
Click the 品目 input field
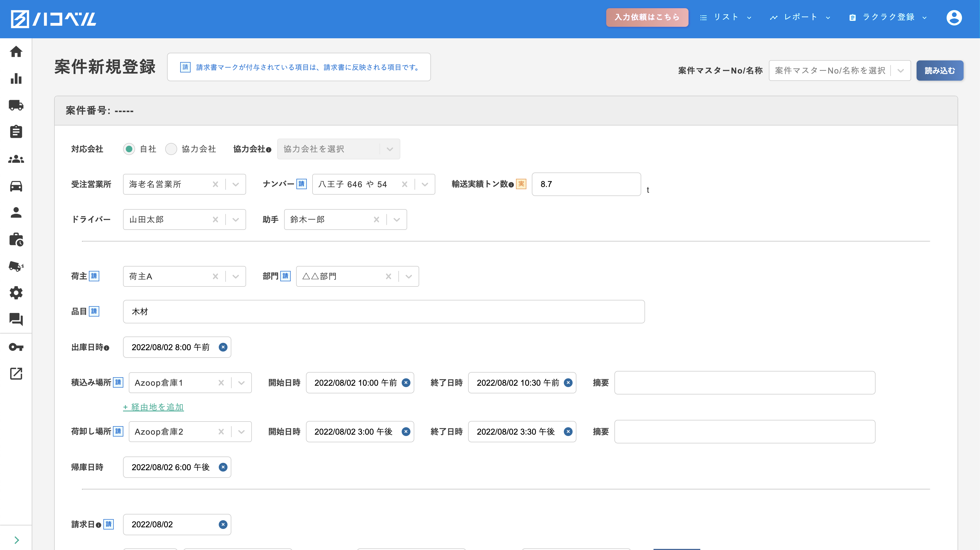coord(383,312)
